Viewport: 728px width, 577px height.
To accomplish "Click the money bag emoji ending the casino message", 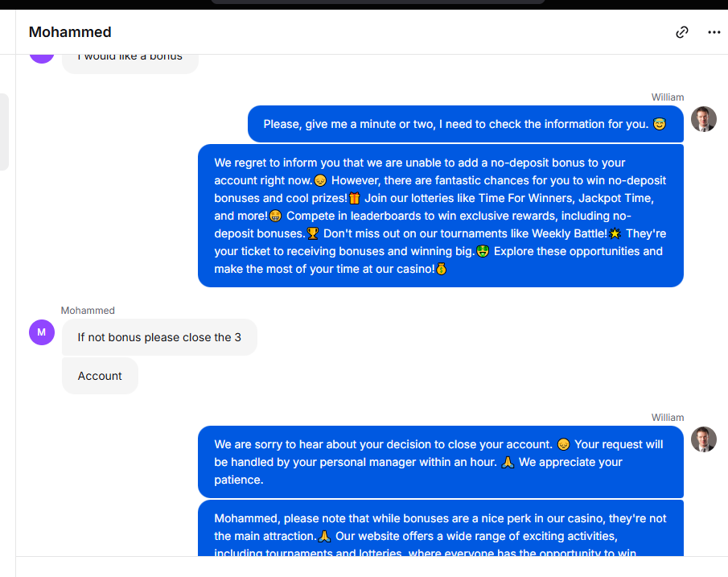I will pos(442,269).
